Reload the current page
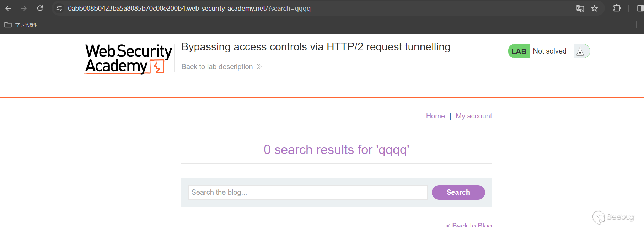The height and width of the screenshot is (227, 644). pyautogui.click(x=40, y=8)
